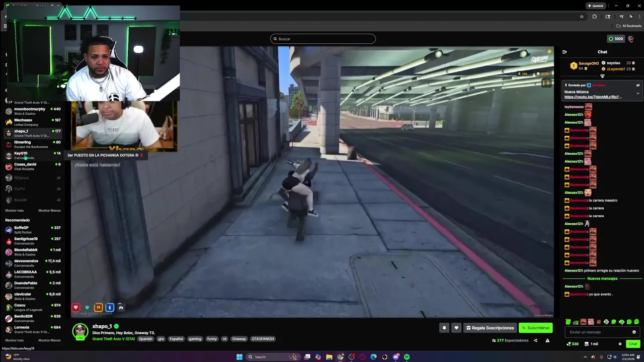Screen dimensions: 644x362
Task: Open LACOBRAAA recommended channel
Action: pos(33,274)
